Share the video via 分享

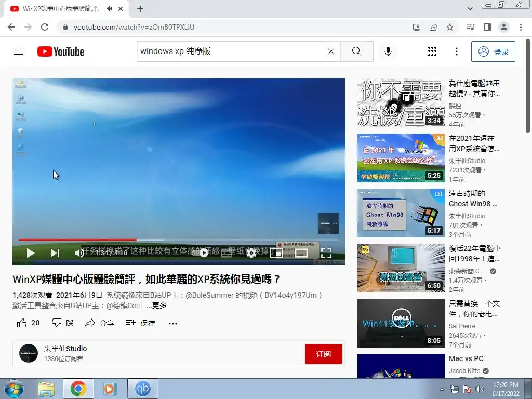99,323
